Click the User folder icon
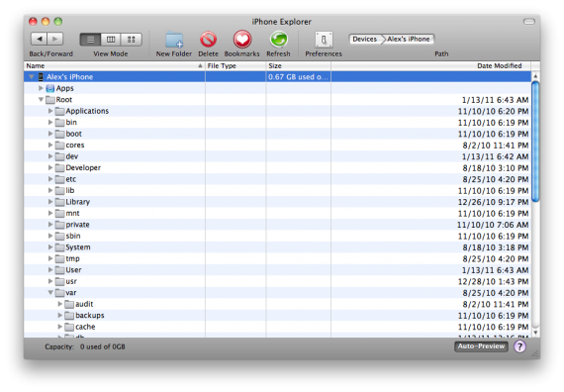Image resolution: width=564 pixels, height=392 pixels. point(59,270)
